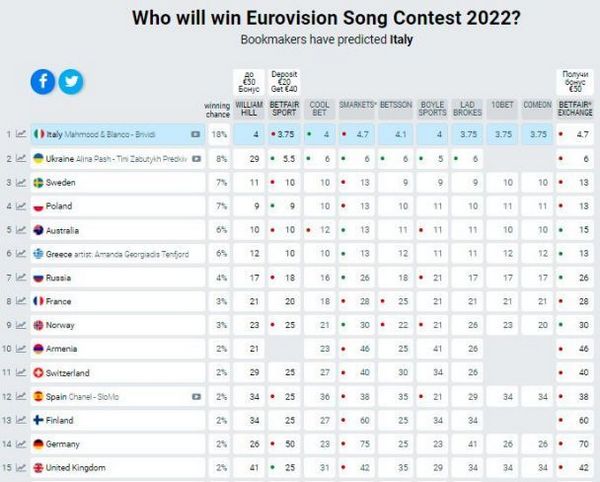Play the video for Ukraine's entry

pos(196,158)
